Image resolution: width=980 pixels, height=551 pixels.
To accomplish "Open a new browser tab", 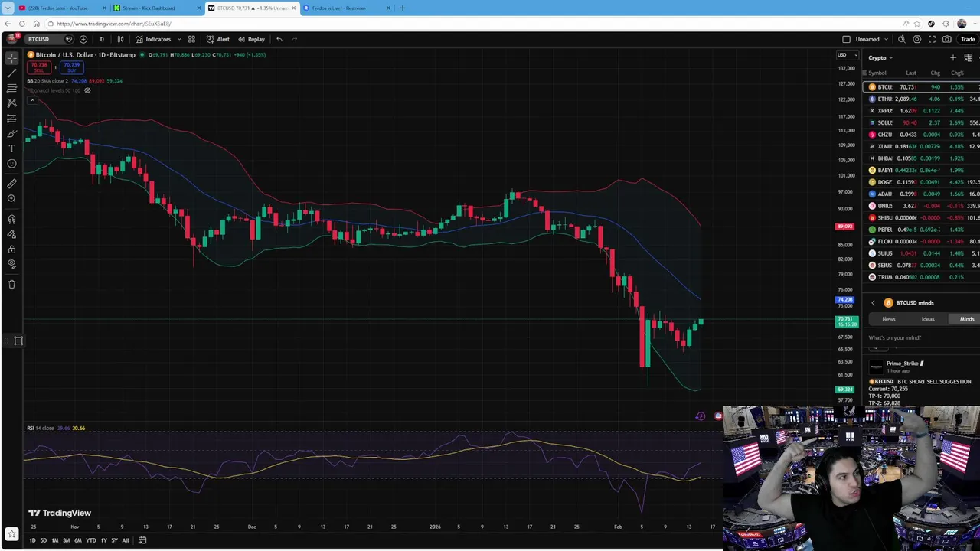I will pyautogui.click(x=403, y=8).
